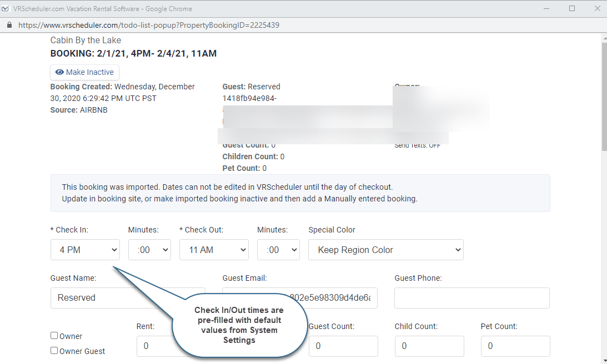Open the Minutes dropdown next to Check In
The width and height of the screenshot is (607, 364).
click(149, 250)
